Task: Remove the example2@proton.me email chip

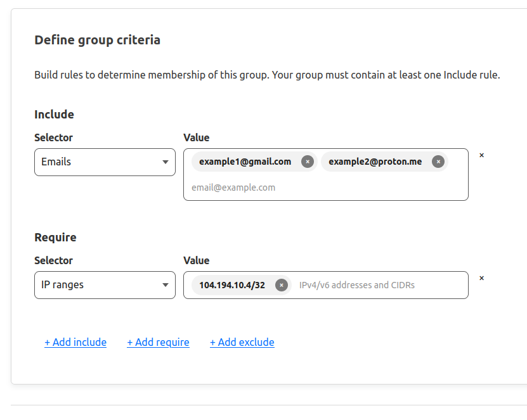Action: [x=438, y=162]
